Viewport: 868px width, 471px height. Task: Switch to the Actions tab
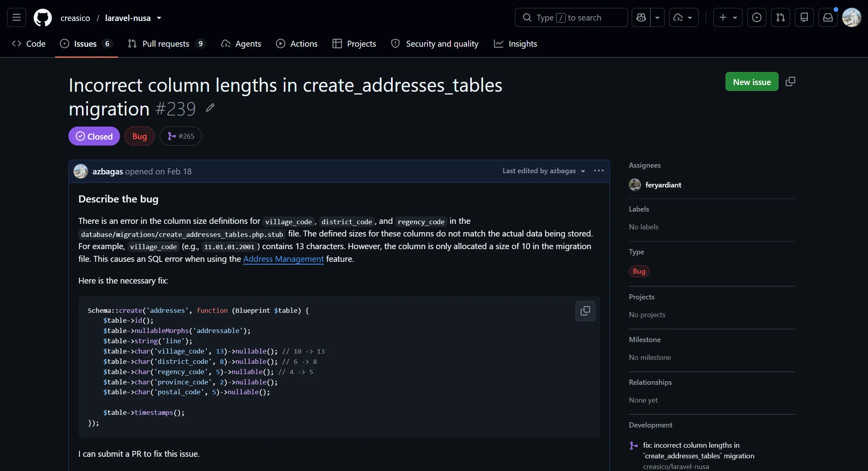point(297,44)
